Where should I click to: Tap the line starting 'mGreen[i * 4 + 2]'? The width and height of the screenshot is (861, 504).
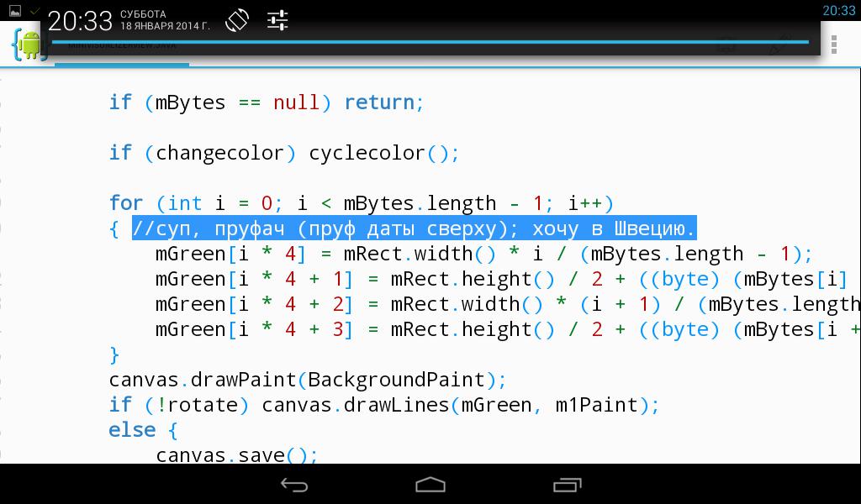tap(508, 304)
